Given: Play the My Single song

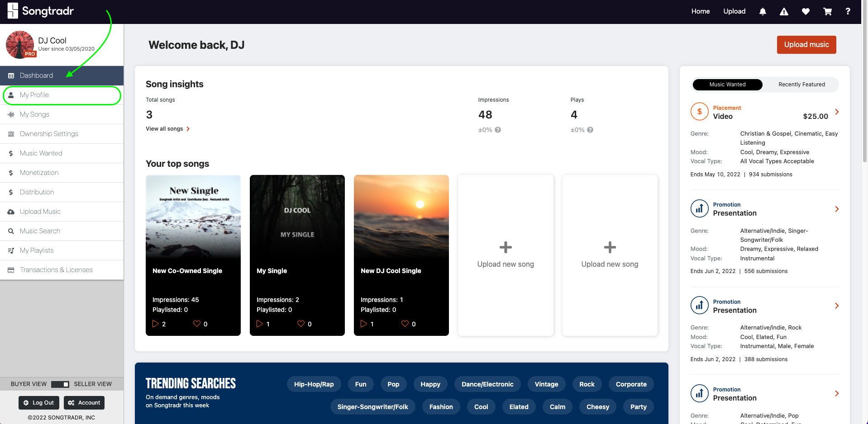Looking at the screenshot, I should [x=260, y=324].
